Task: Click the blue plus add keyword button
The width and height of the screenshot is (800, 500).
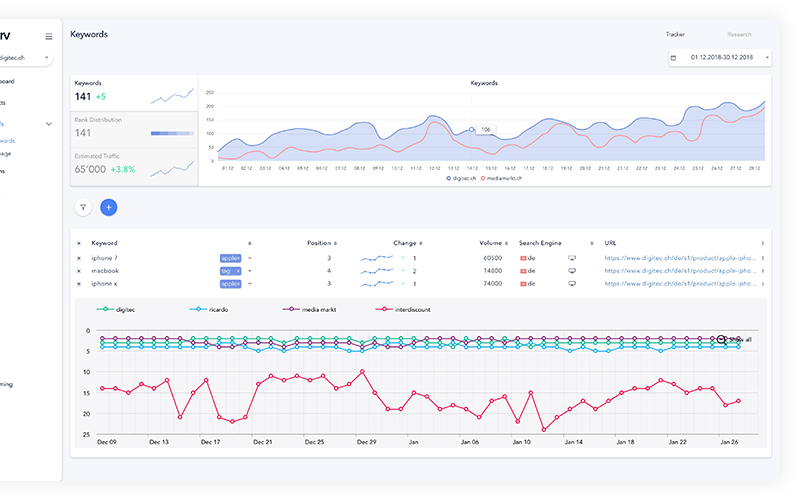Action: click(108, 207)
